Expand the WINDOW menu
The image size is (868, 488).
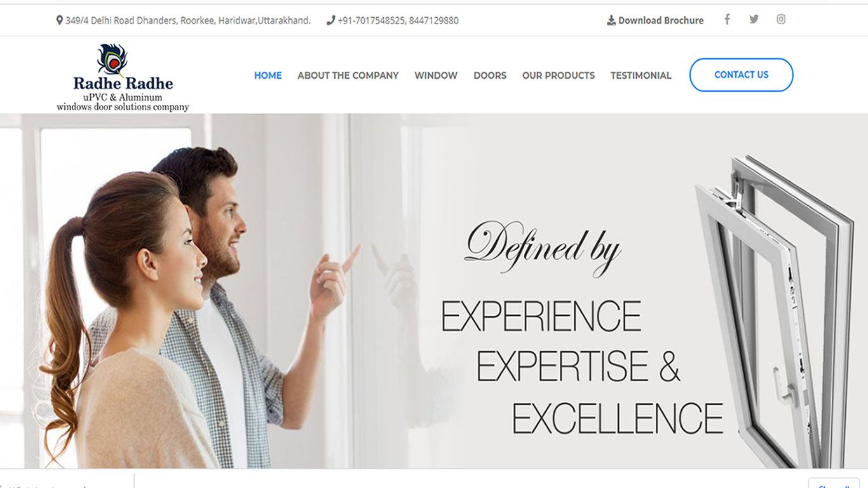coord(436,75)
